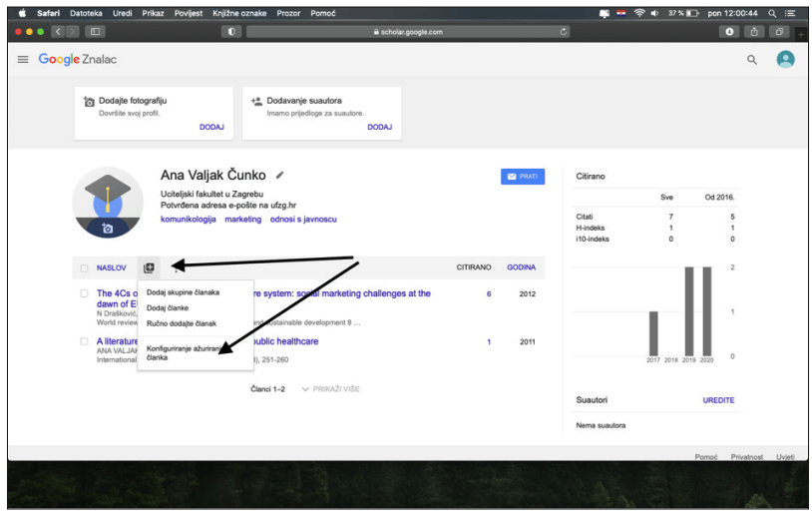Sort articles by GODINA column
Screen dimensions: 812x518
tap(521, 267)
